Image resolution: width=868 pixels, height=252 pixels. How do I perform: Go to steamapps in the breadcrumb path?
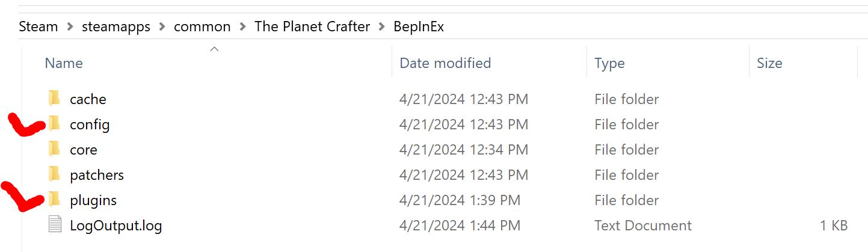click(116, 27)
